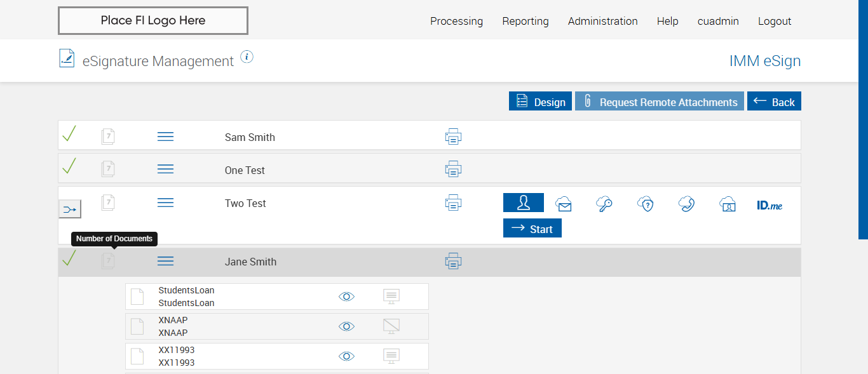Toggle view of XX11993 document
Image resolution: width=868 pixels, height=374 pixels.
(346, 356)
